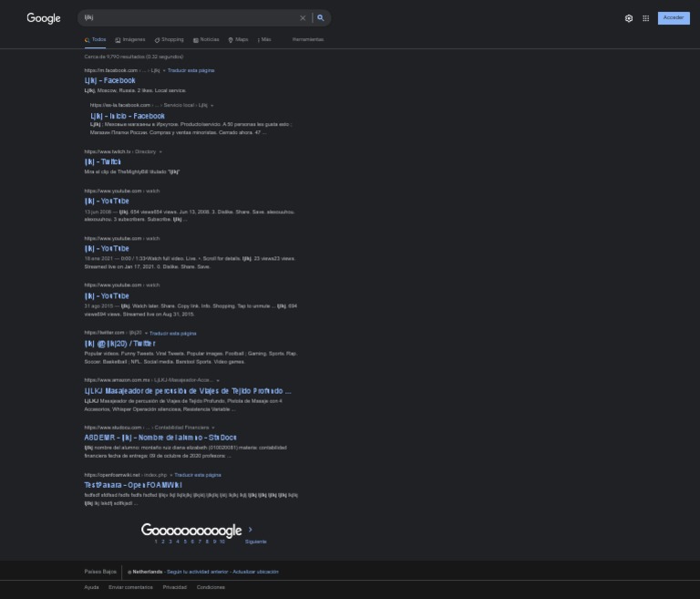
Task: Expand arrow next to amazon.com.mx URL
Action: coord(218,380)
